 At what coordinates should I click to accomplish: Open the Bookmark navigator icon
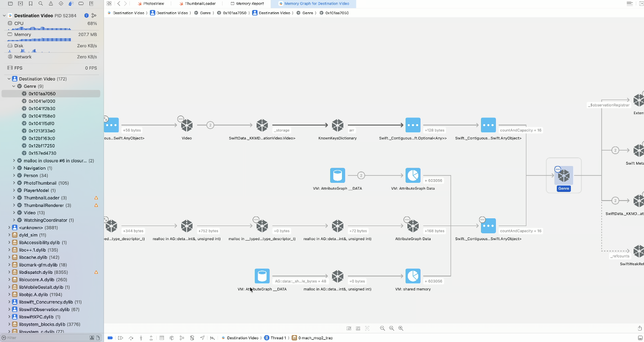pyautogui.click(x=30, y=3)
